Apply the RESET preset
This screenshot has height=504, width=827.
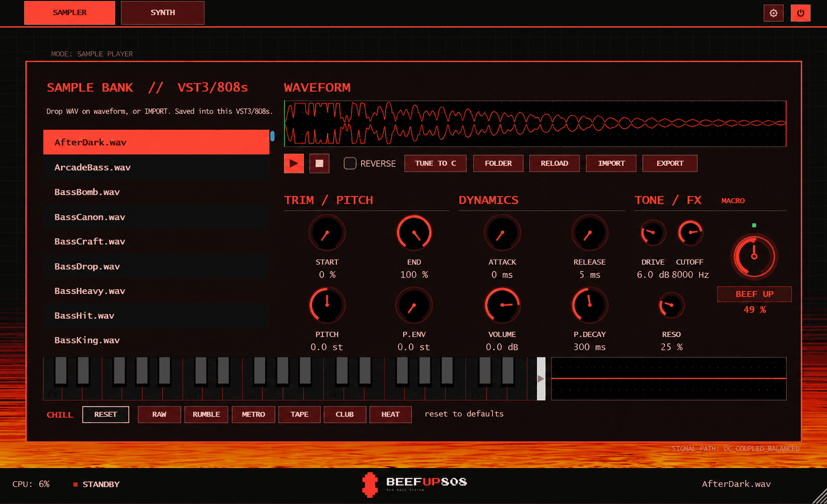click(x=106, y=414)
